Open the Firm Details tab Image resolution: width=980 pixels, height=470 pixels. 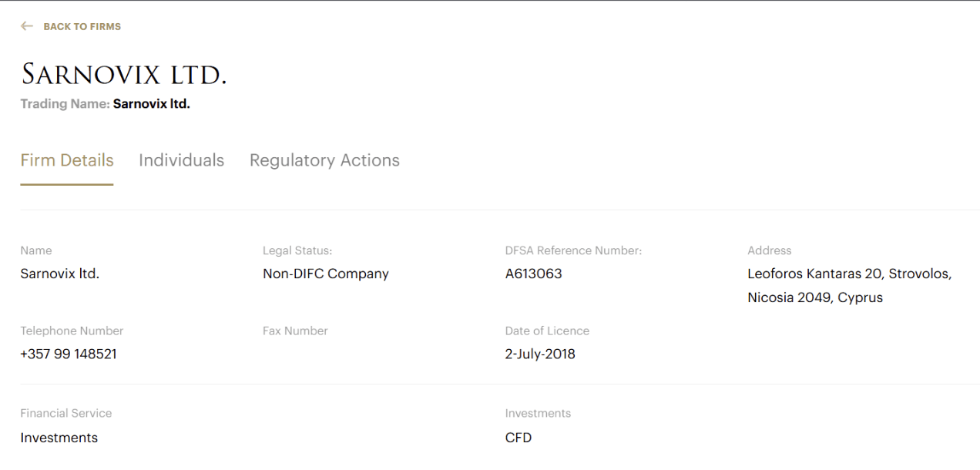67,160
